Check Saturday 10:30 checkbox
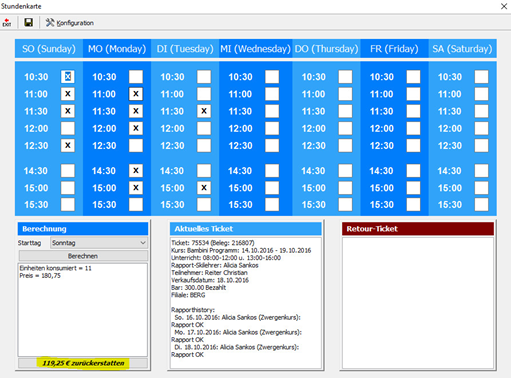Viewport: 511px width, 378px height. click(481, 77)
